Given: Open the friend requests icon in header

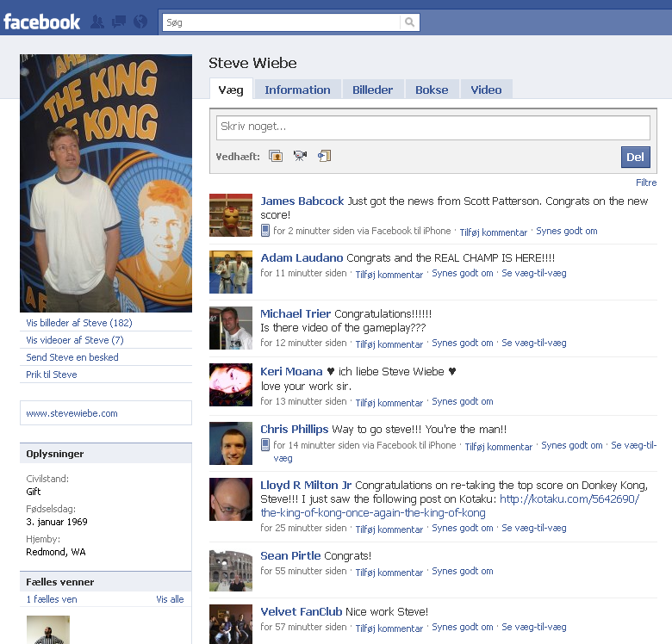Looking at the screenshot, I should tap(97, 22).
